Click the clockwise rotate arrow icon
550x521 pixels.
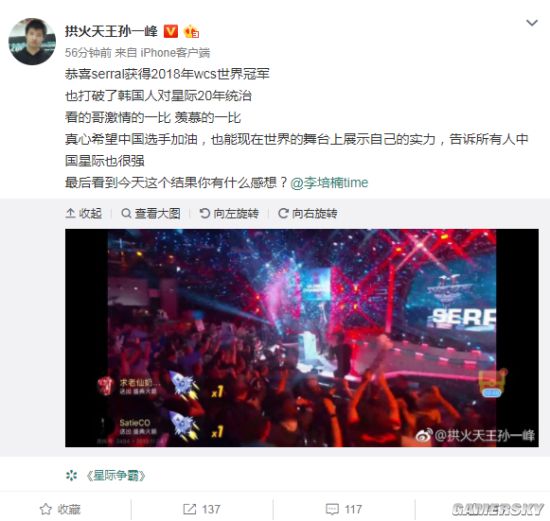tap(283, 213)
